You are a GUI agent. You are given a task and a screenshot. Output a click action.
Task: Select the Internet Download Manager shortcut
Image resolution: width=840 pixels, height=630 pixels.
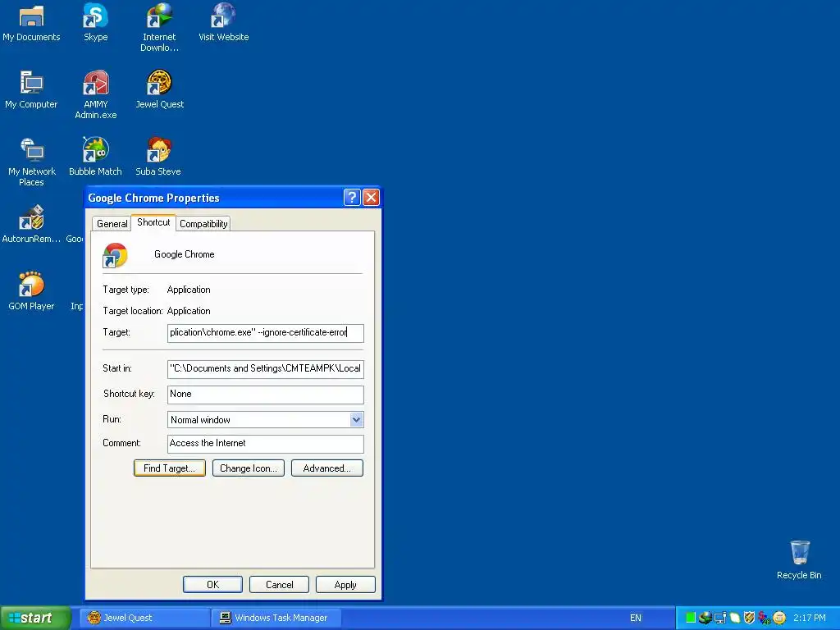pyautogui.click(x=159, y=27)
